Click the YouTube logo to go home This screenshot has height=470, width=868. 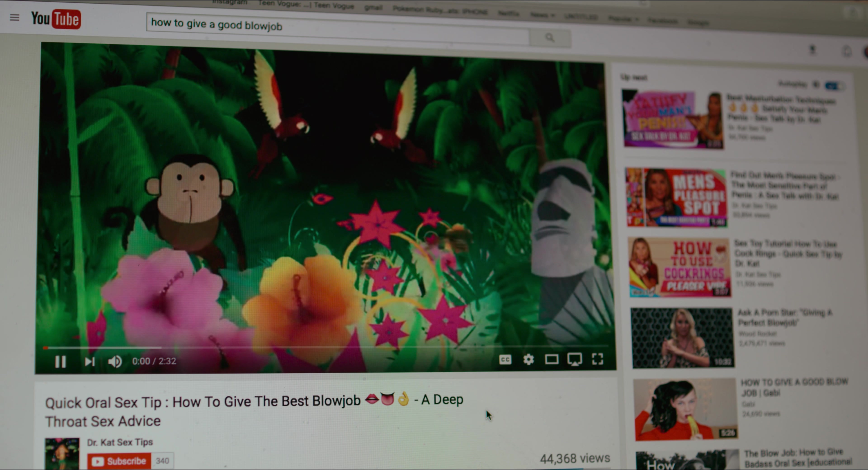[56, 19]
